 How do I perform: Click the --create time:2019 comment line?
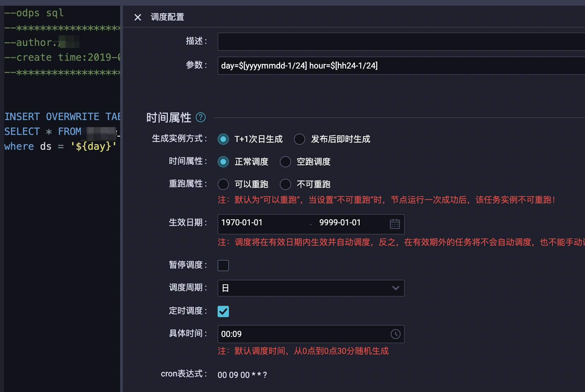click(63, 57)
